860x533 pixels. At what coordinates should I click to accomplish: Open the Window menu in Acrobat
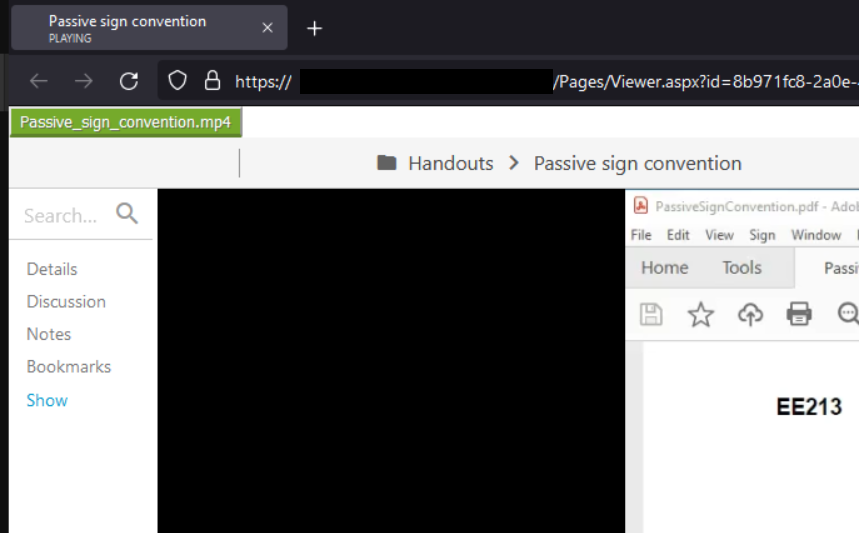point(816,235)
